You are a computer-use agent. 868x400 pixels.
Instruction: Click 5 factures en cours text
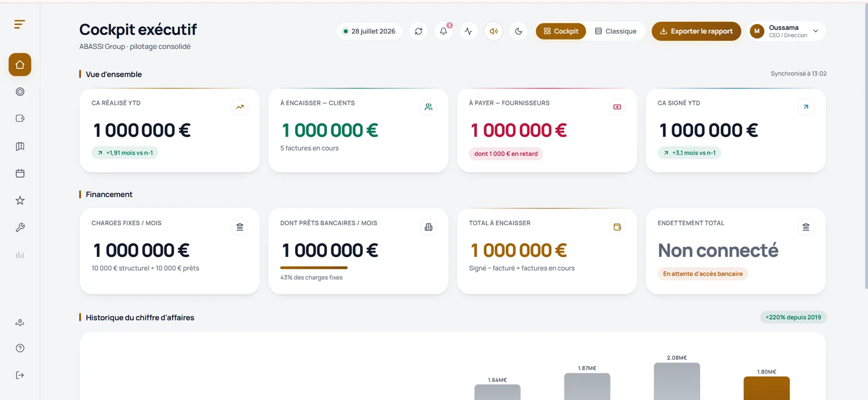pyautogui.click(x=309, y=148)
